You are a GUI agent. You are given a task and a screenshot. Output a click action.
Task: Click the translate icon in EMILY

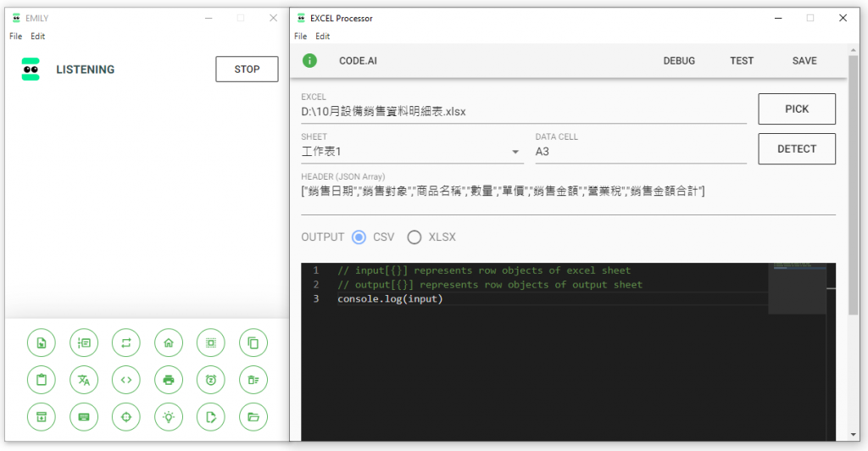pos(84,380)
